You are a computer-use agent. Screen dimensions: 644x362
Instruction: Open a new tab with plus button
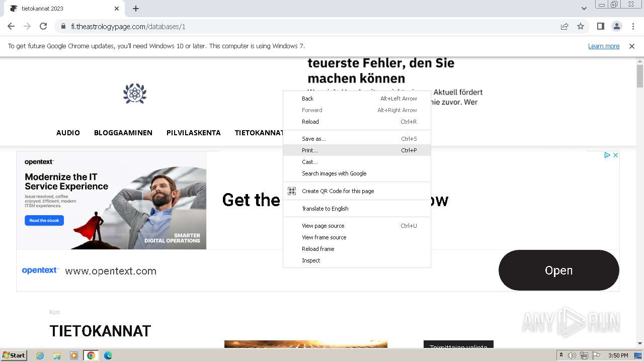pyautogui.click(x=136, y=9)
